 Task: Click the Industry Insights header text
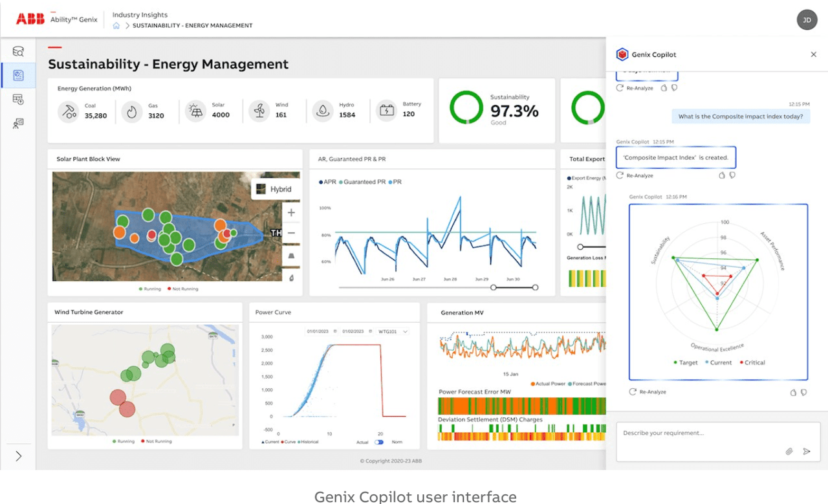point(140,15)
